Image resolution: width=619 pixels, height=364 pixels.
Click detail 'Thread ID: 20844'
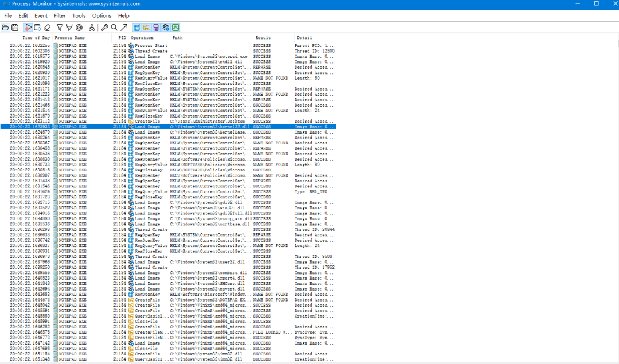click(314, 229)
